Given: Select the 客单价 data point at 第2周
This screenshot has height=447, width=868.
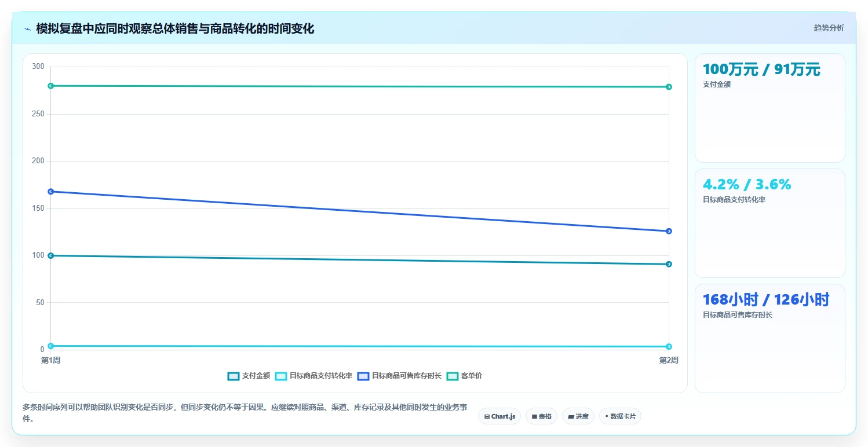Looking at the screenshot, I should 669,87.
